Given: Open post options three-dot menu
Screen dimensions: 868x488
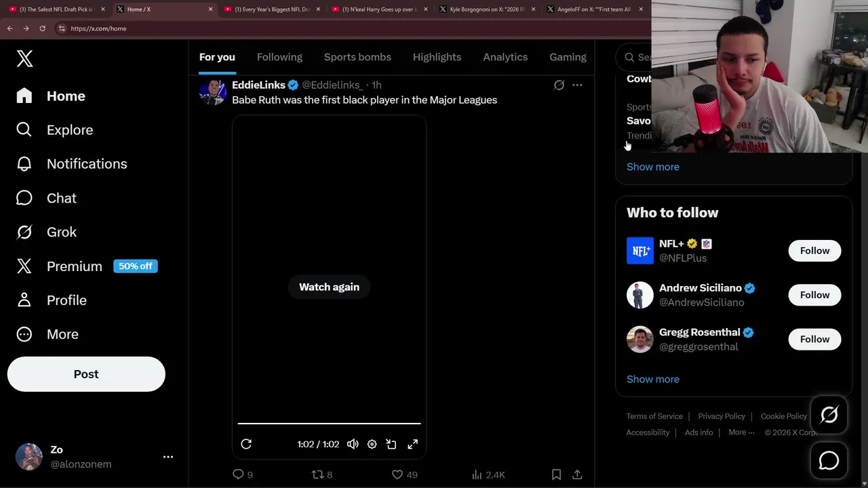Looking at the screenshot, I should 577,85.
